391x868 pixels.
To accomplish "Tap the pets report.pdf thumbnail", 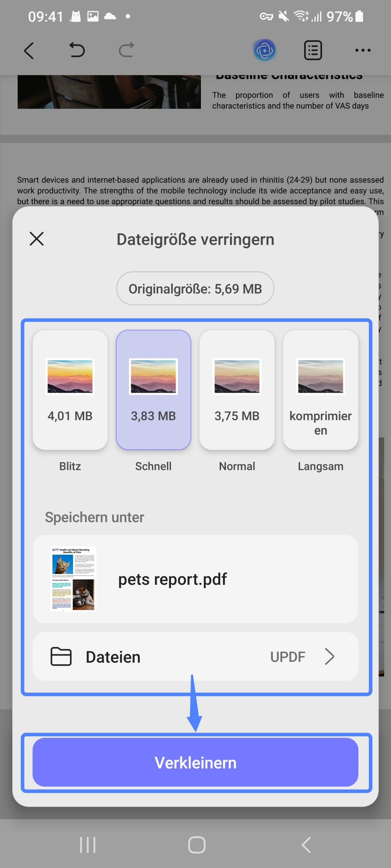I will [73, 579].
